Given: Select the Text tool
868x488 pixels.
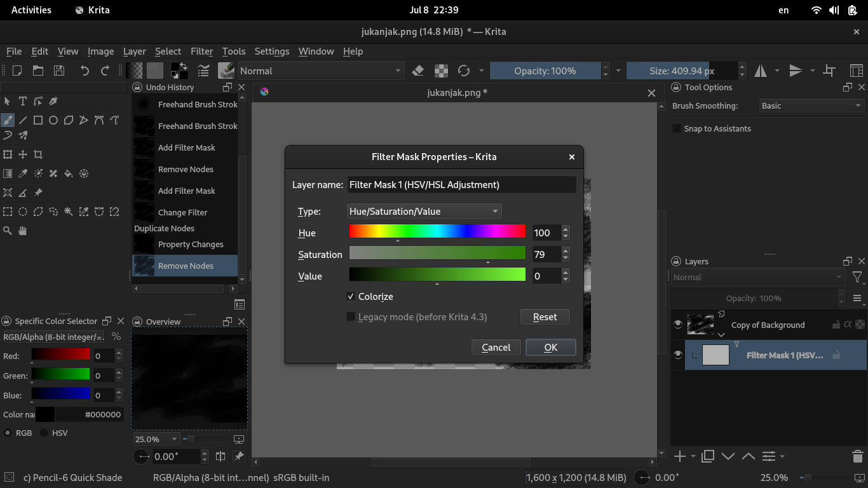Looking at the screenshot, I should click(x=22, y=101).
